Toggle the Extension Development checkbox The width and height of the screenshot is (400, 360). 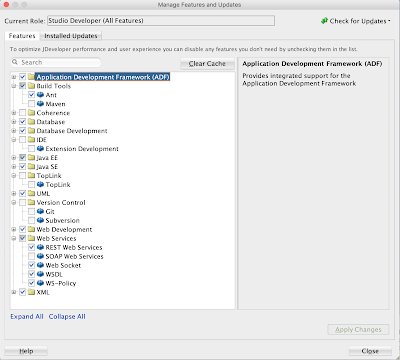[x=31, y=149]
